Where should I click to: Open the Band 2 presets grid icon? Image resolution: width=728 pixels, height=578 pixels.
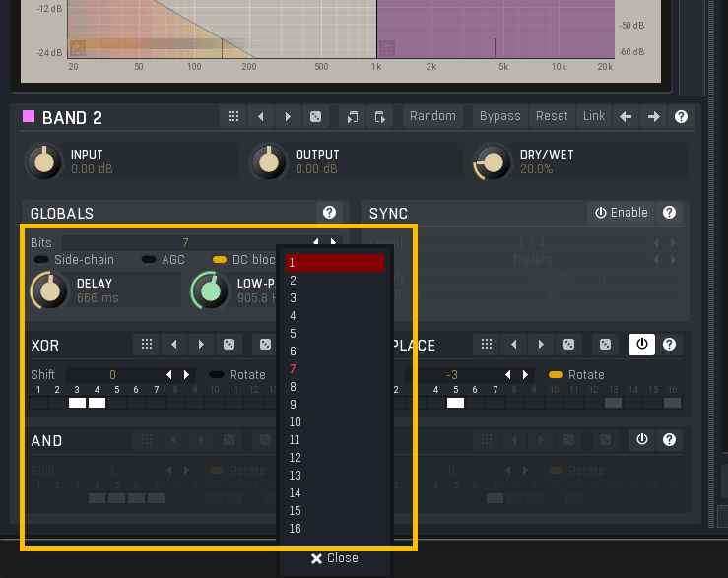[233, 116]
